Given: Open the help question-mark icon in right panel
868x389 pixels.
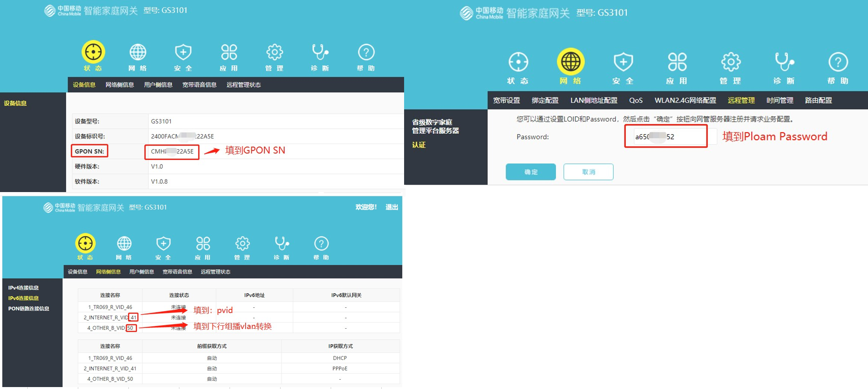Looking at the screenshot, I should (x=838, y=62).
